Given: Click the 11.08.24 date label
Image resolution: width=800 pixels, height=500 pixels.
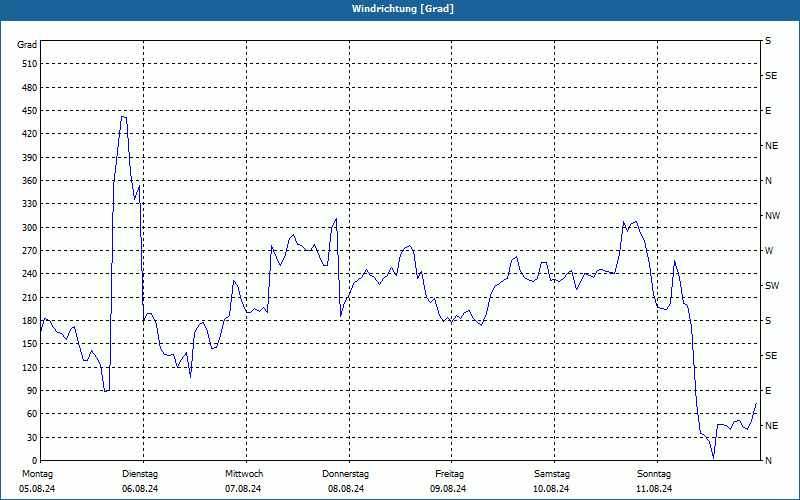Looking at the screenshot, I should coord(654,489).
